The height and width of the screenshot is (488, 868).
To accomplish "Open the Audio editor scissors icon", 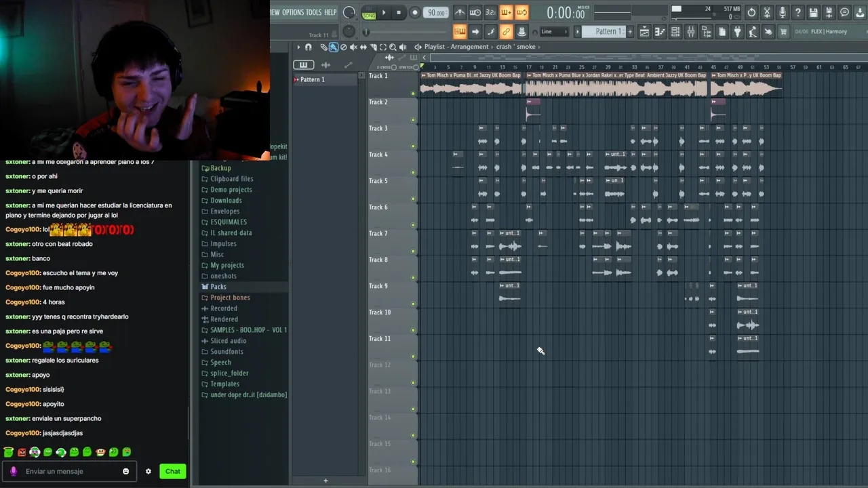I will [767, 12].
